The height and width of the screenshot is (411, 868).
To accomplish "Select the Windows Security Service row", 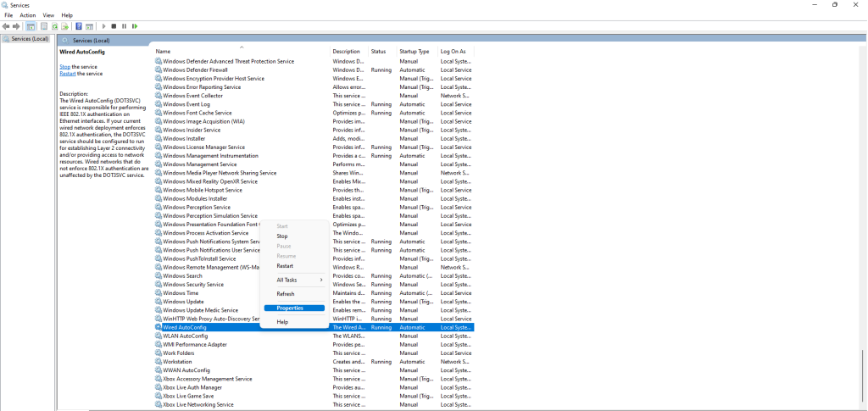I will 314,285.
